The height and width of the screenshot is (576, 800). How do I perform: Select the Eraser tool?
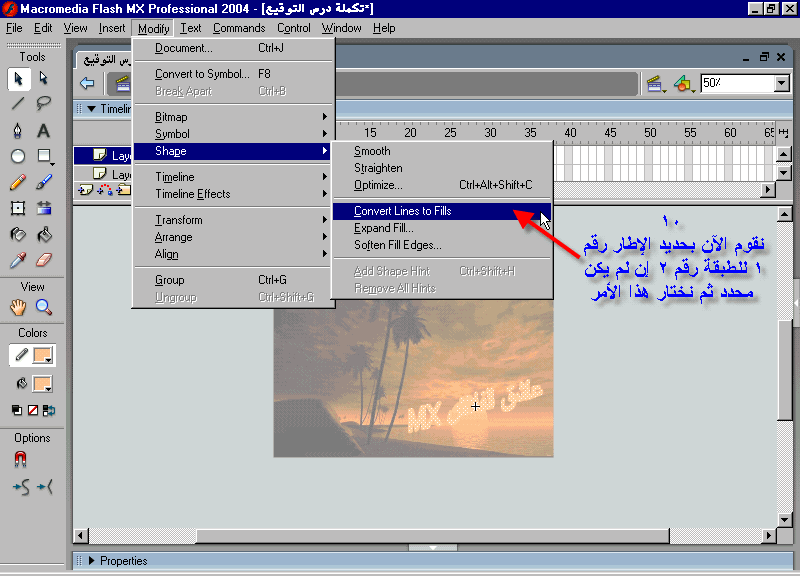(x=44, y=260)
